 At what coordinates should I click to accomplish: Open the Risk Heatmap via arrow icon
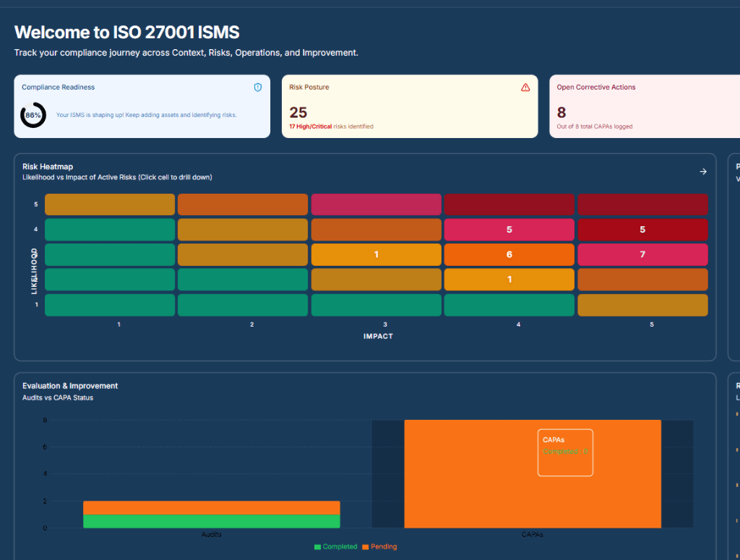(x=703, y=172)
